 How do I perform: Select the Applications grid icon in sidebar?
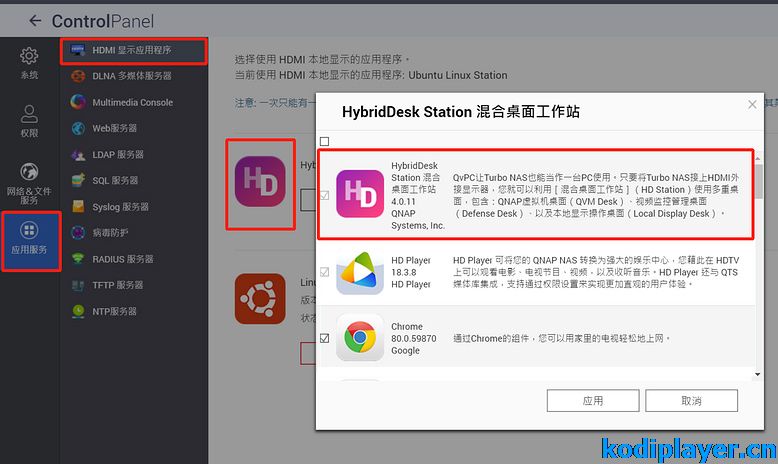[x=29, y=230]
